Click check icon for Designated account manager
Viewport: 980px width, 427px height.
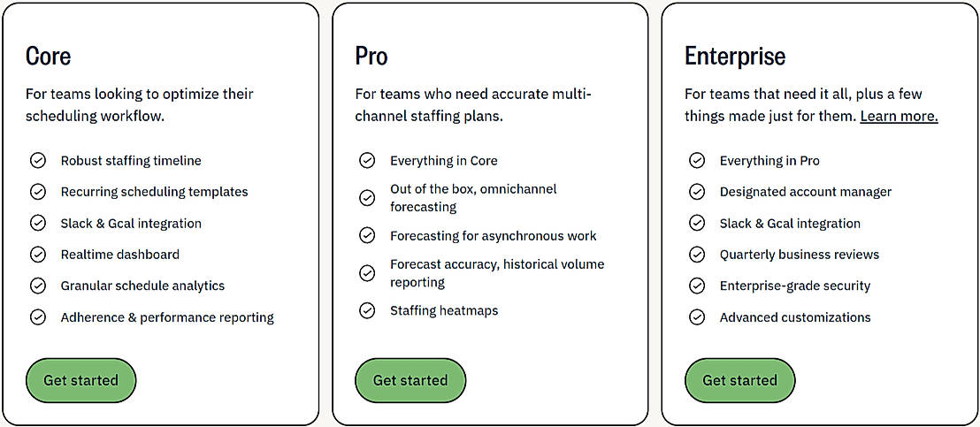pos(697,192)
